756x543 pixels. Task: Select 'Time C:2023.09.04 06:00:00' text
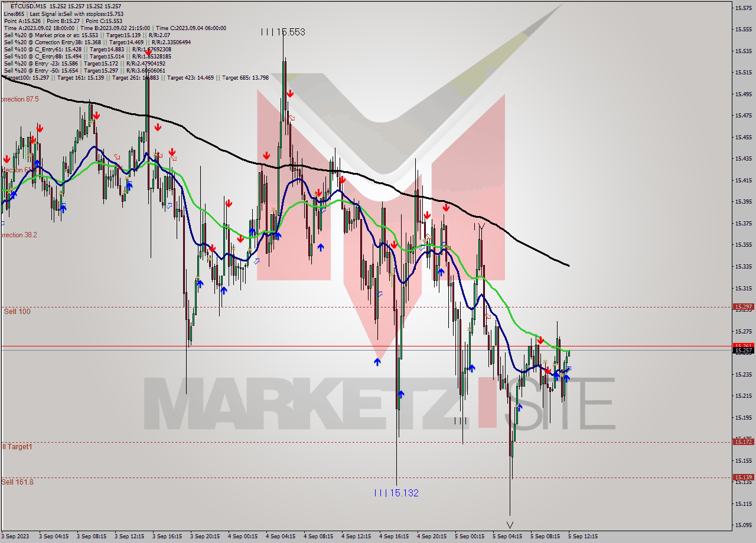coord(191,28)
